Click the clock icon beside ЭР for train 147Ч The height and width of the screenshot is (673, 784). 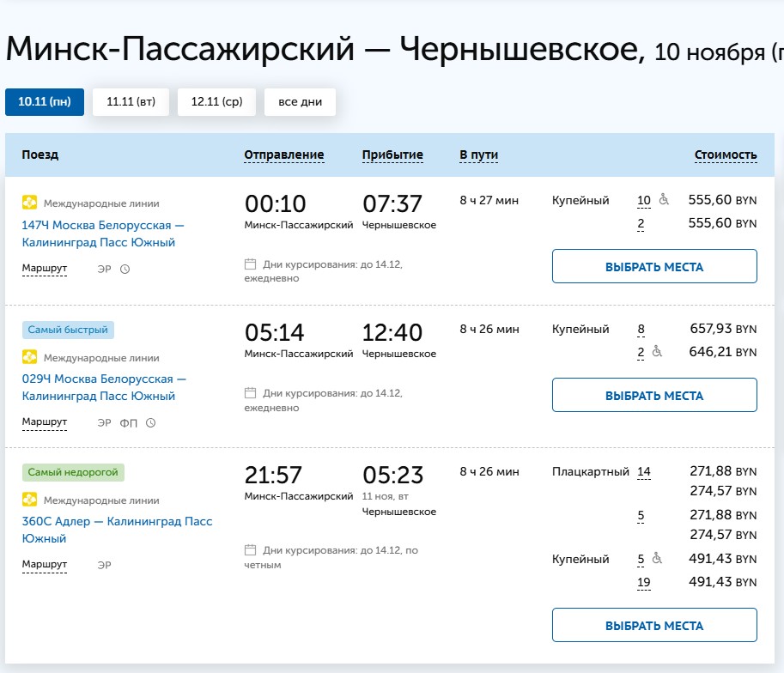[125, 269]
